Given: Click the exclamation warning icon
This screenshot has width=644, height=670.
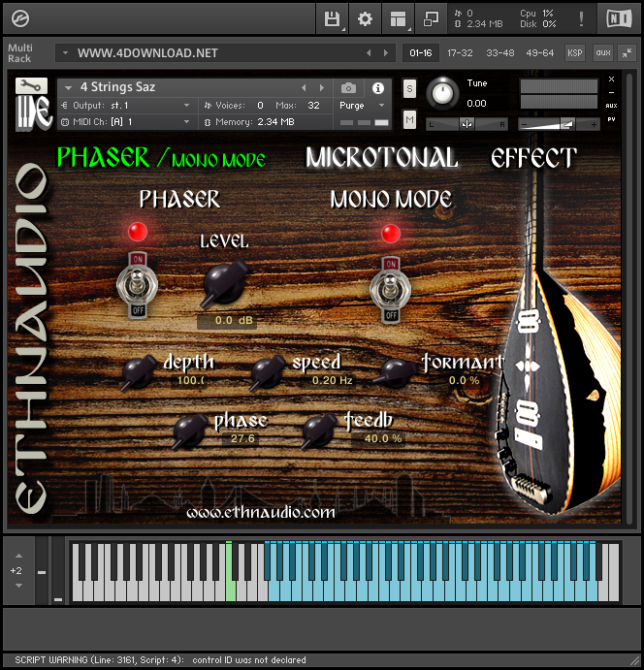Looking at the screenshot, I should point(581,18).
